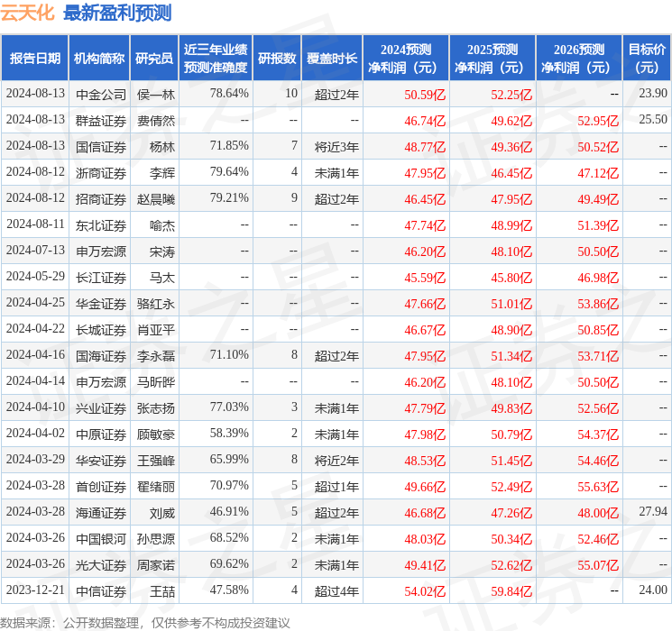The width and height of the screenshot is (672, 631).
Task: Click the 研报数 column header
Action: coord(277,59)
